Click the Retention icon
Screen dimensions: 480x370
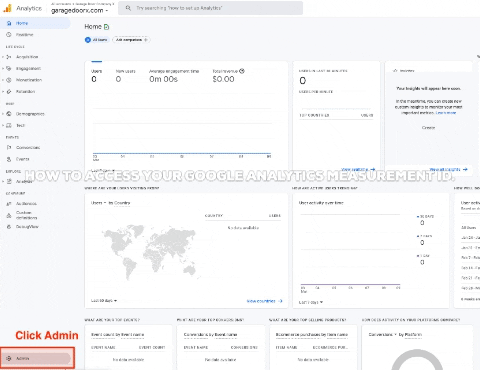(9, 91)
